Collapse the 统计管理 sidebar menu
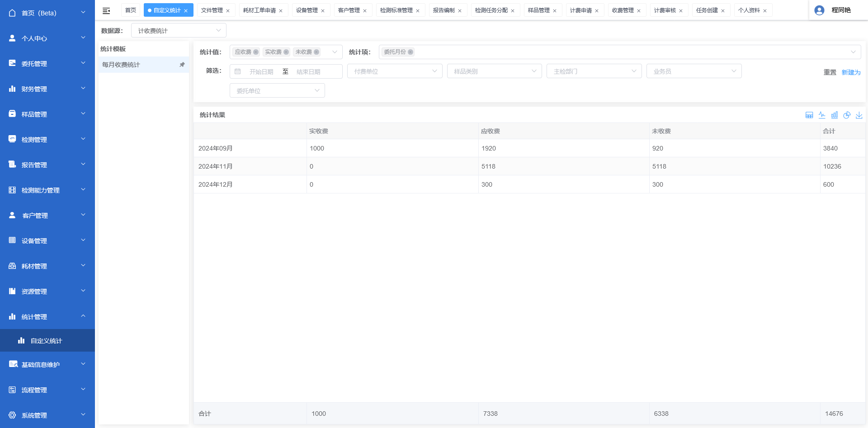The height and width of the screenshot is (428, 868). point(47,316)
